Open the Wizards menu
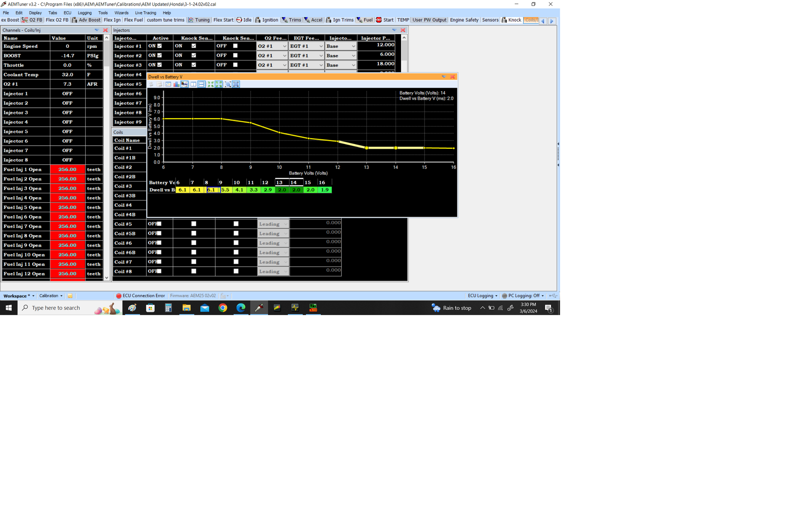 pyautogui.click(x=121, y=13)
